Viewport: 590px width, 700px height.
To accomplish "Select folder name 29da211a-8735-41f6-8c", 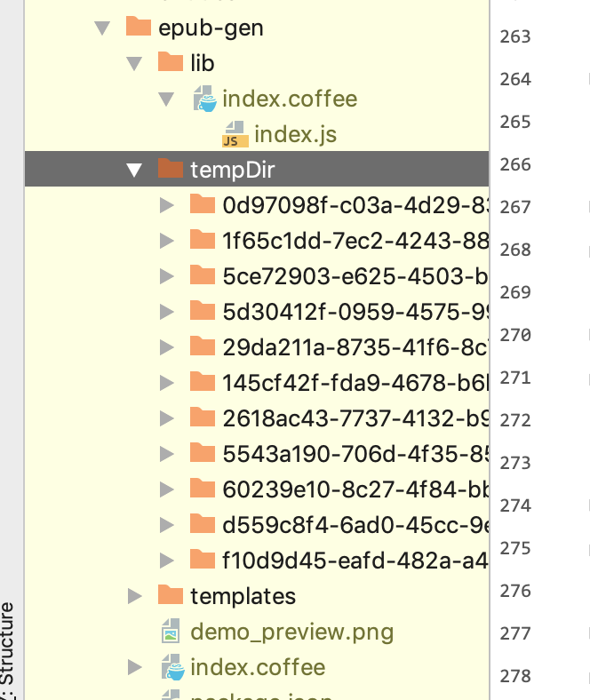I will pyautogui.click(x=355, y=347).
